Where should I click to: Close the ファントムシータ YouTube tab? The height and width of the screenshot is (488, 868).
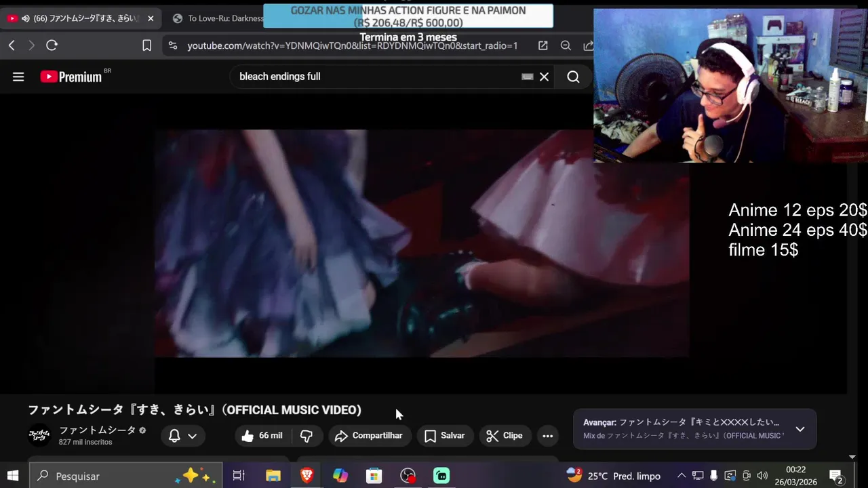(151, 18)
